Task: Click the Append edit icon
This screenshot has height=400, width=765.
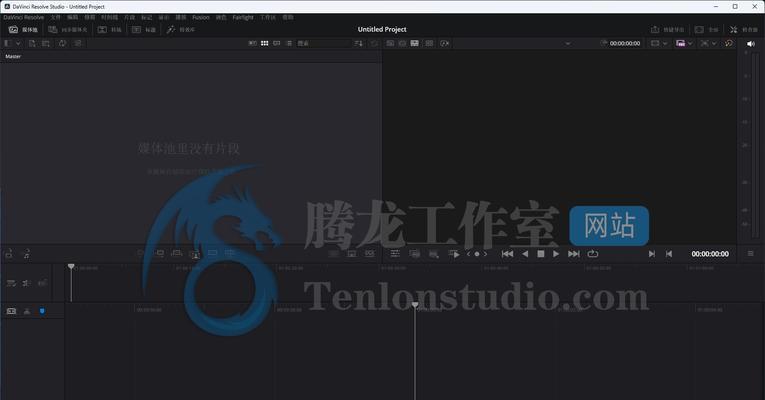Action: (x=159, y=253)
